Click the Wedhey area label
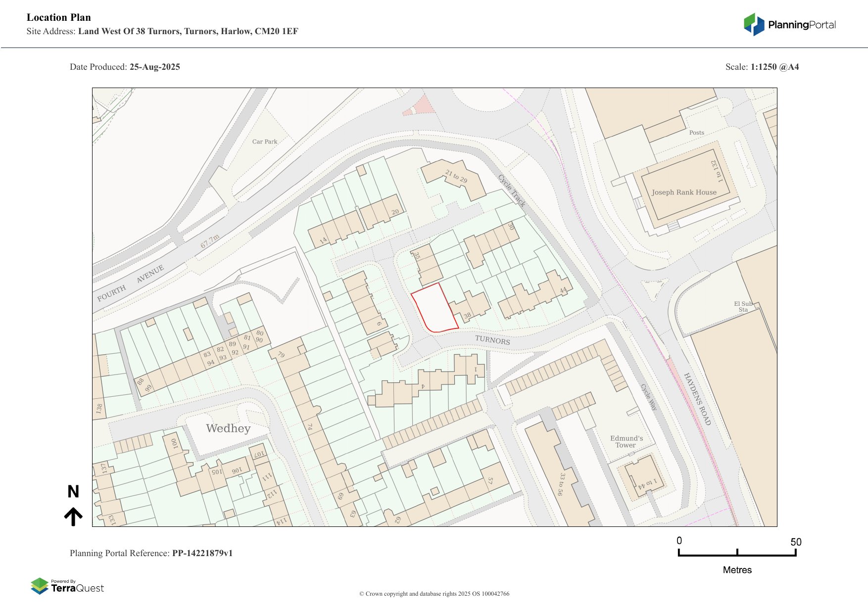This screenshot has width=868, height=614. point(228,428)
